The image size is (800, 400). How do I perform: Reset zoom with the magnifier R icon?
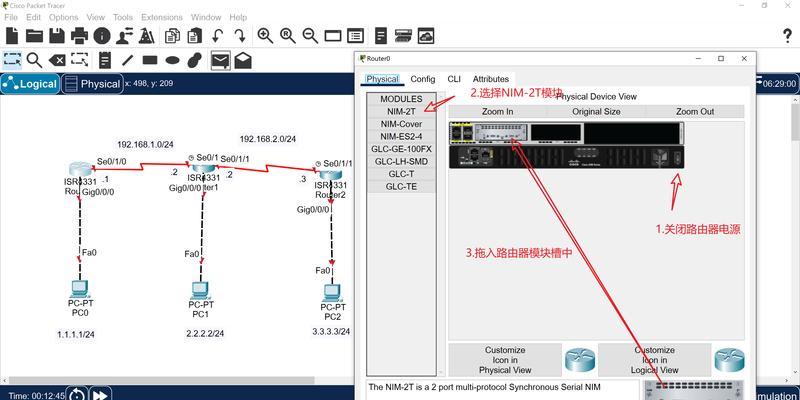288,36
